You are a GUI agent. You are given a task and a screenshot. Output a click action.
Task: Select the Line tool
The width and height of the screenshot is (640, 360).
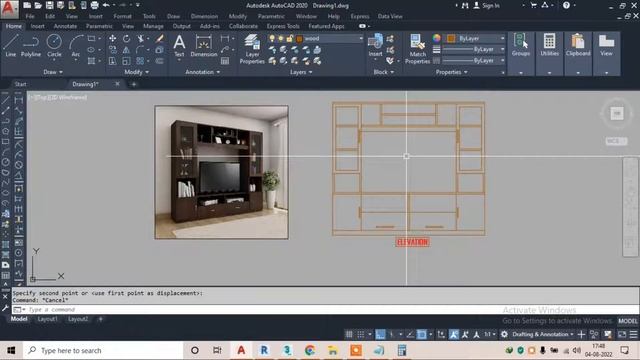[x=11, y=45]
